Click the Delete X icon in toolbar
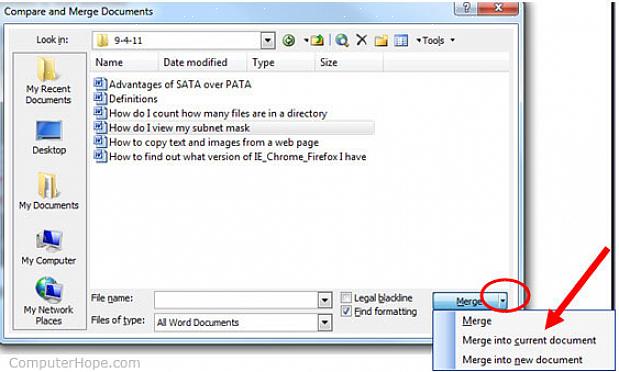This screenshot has height=372, width=619. pos(361,39)
